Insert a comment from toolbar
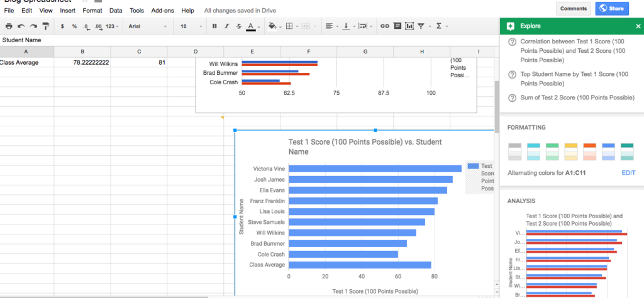Screen dimensions: 644x298 coord(397,26)
